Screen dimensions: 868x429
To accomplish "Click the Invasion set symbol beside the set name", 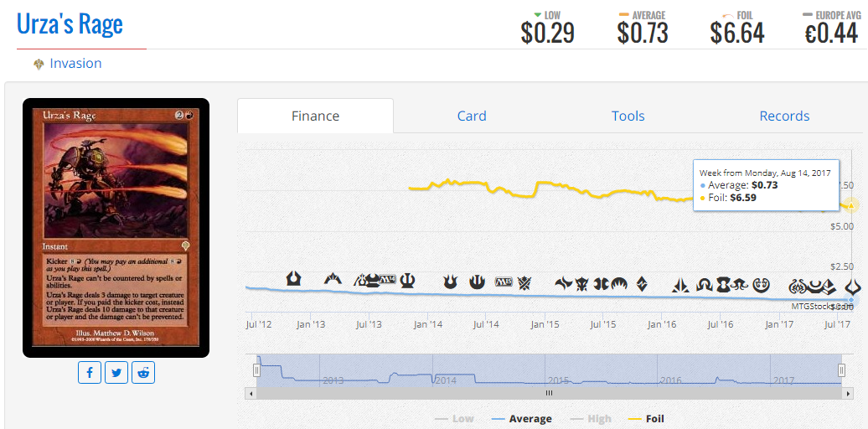I will pos(39,65).
